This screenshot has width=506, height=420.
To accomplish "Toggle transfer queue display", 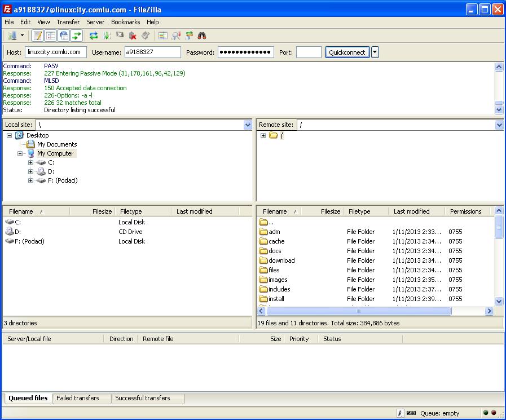I will [x=77, y=36].
